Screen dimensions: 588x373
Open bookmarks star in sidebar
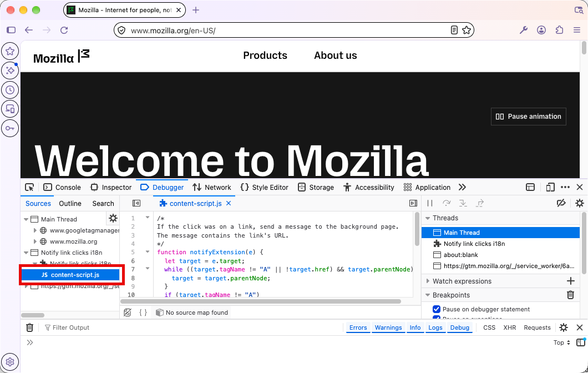tap(10, 51)
